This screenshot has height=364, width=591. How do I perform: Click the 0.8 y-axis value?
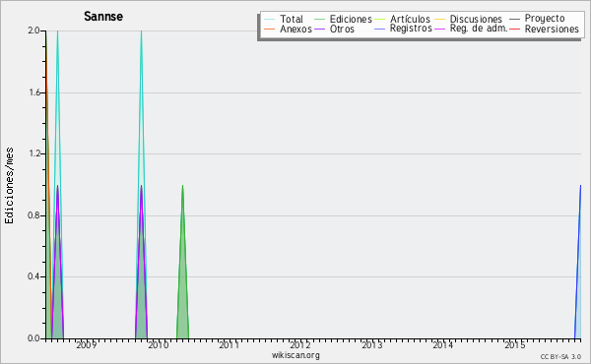point(33,215)
